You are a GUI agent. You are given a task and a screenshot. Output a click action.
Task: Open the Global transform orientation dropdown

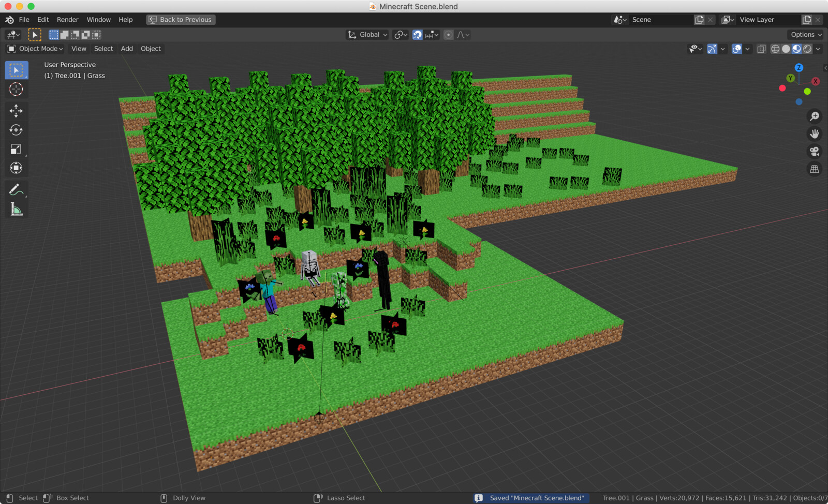[x=367, y=35]
